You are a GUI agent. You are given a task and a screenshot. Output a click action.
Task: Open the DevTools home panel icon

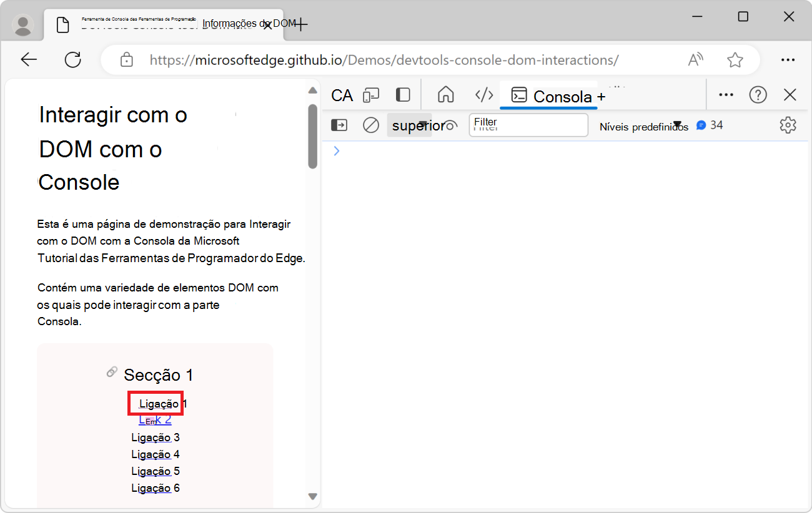coord(445,95)
